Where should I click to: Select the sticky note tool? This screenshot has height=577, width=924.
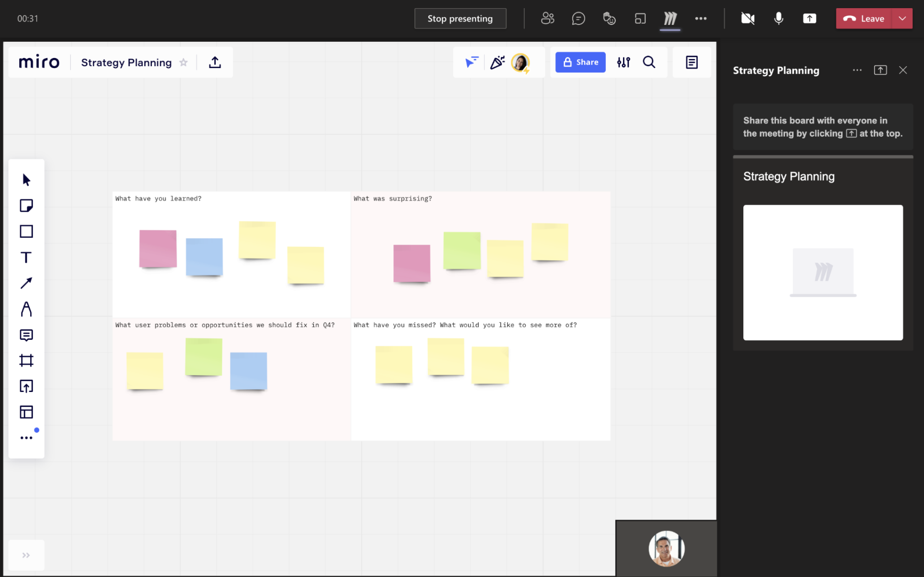tap(26, 206)
